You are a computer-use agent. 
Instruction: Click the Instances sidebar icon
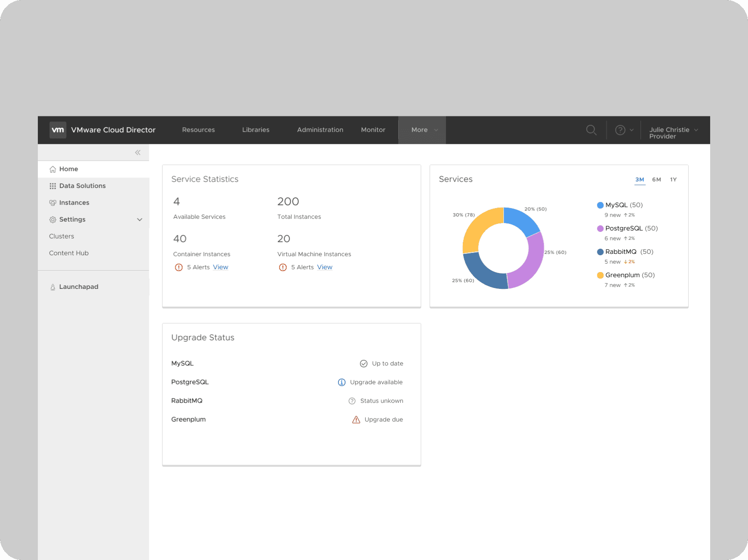[x=53, y=203]
